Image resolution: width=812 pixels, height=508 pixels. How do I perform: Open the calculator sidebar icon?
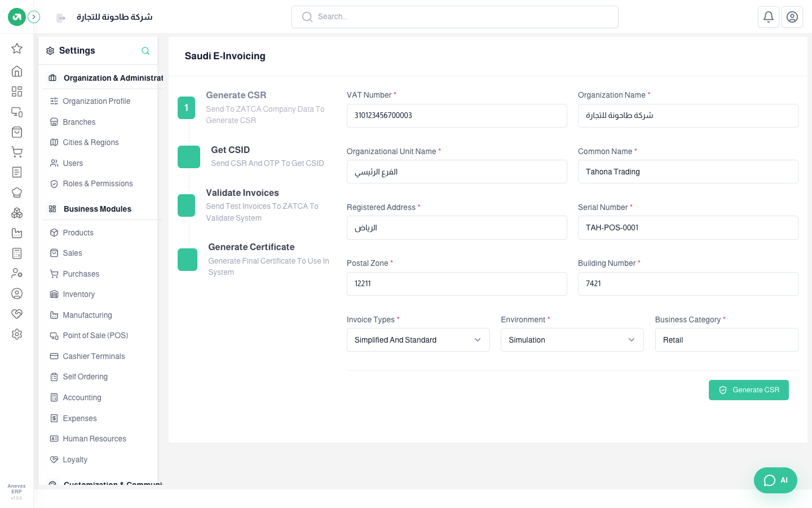tap(17, 253)
